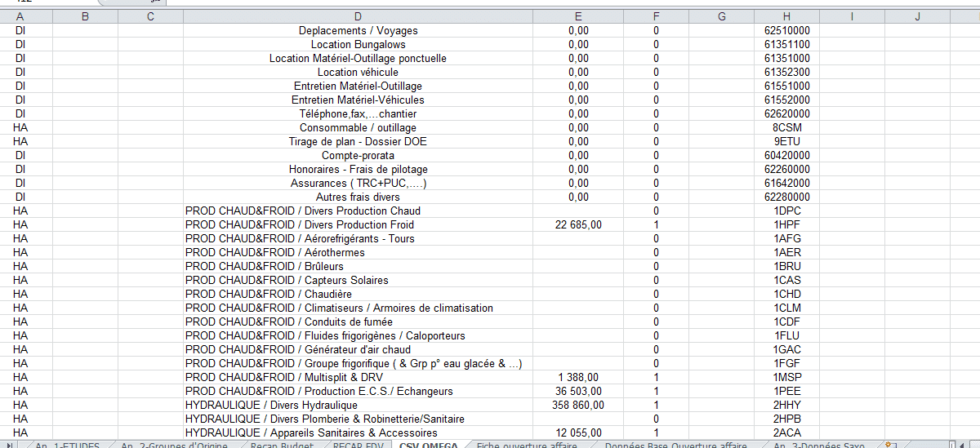Select 'HYDRAULIQUE / Divers Hydraulique' cell
980x448 pixels.
pyautogui.click(x=358, y=405)
